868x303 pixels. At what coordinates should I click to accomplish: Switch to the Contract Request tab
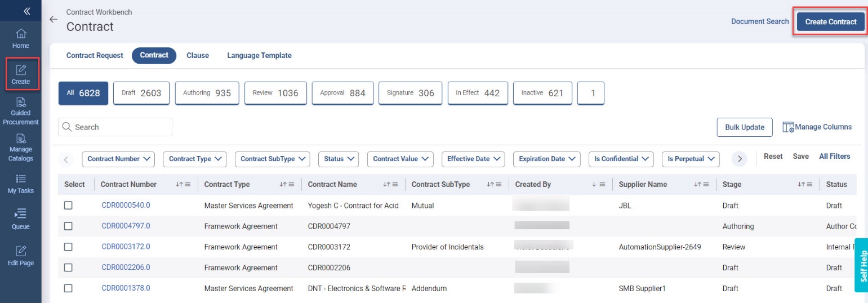[95, 55]
